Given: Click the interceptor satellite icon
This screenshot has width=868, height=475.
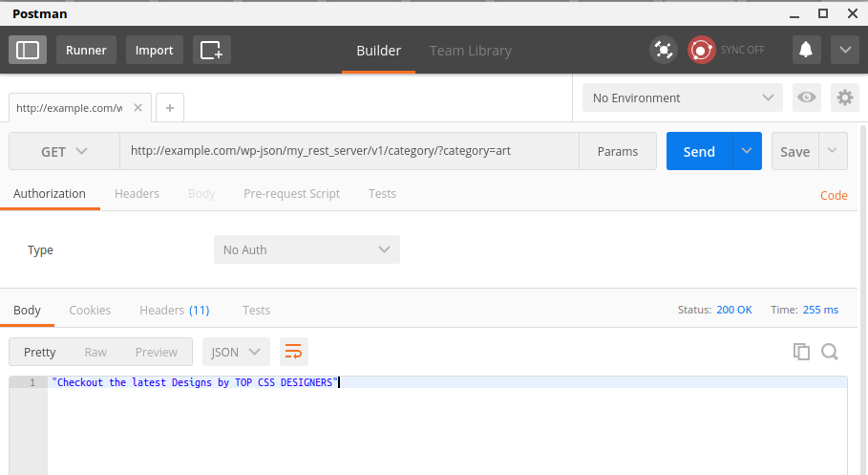Looking at the screenshot, I should (x=663, y=50).
